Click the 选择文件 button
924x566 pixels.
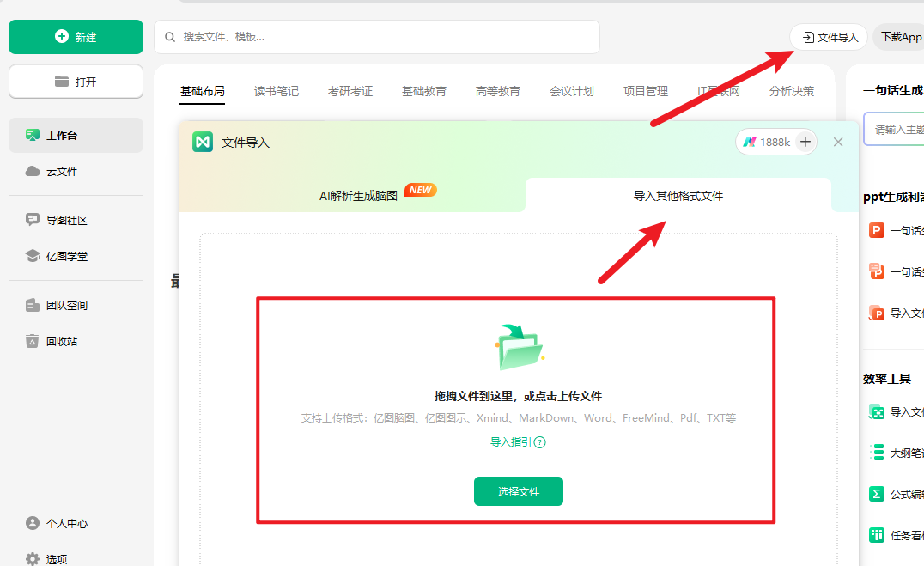tap(519, 491)
